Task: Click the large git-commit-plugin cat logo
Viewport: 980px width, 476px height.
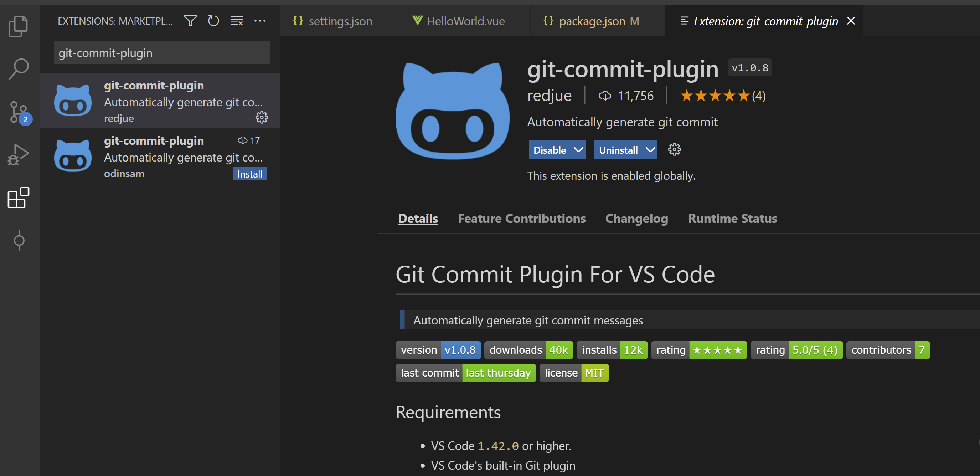Action: click(x=452, y=111)
